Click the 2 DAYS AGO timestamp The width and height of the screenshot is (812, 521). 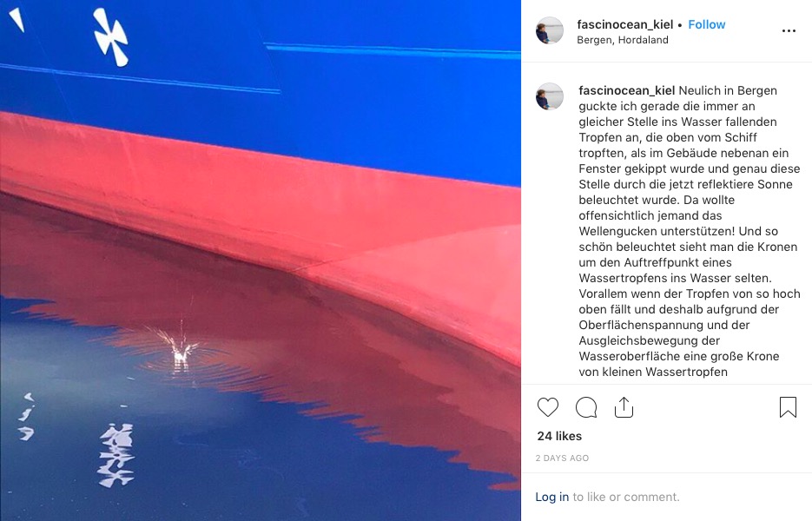562,458
